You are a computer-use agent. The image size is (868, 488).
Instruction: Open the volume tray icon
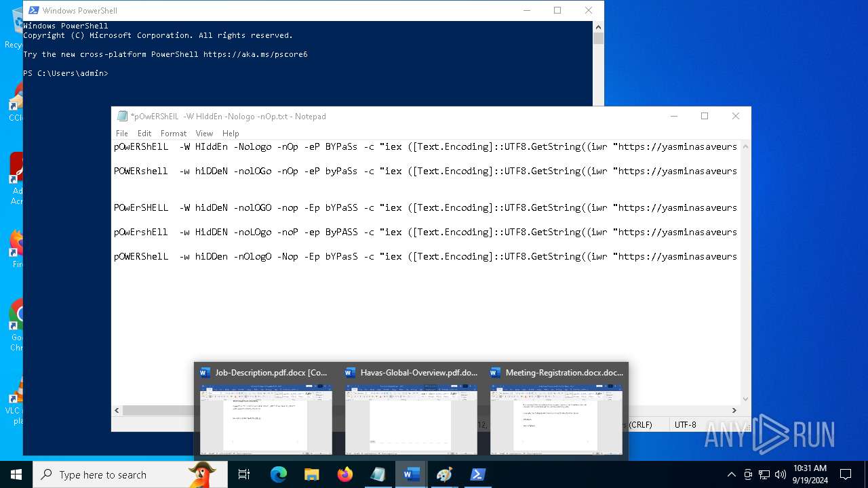[781, 474]
